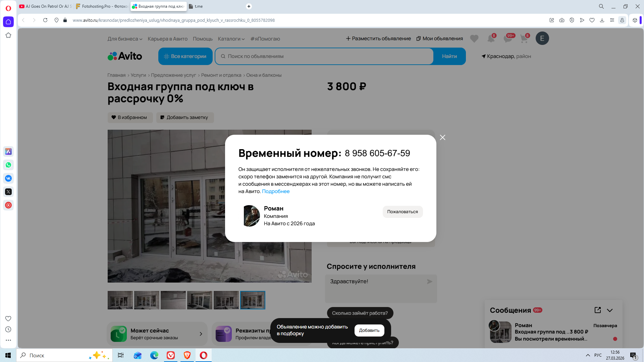Screen dimensions: 644x362
Task: Expand the 'Для бизнеса' dropdown menu
Action: (x=125, y=39)
